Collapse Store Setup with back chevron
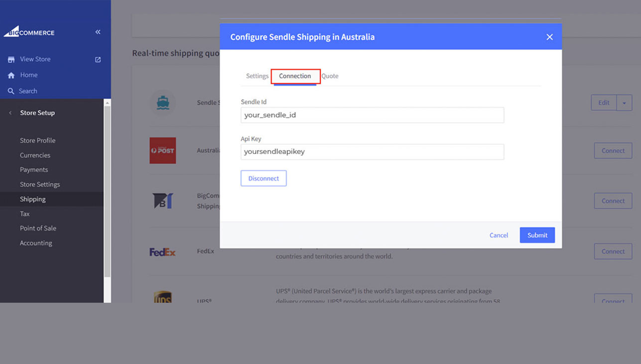641x364 pixels. pyautogui.click(x=10, y=113)
